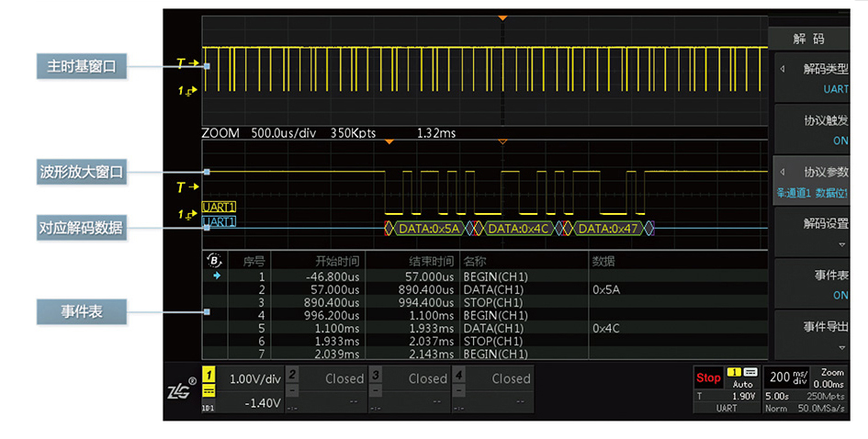Click the 50.0MSa/s sample rate readout
Viewport: 868px width, 439px height.
click(821, 408)
